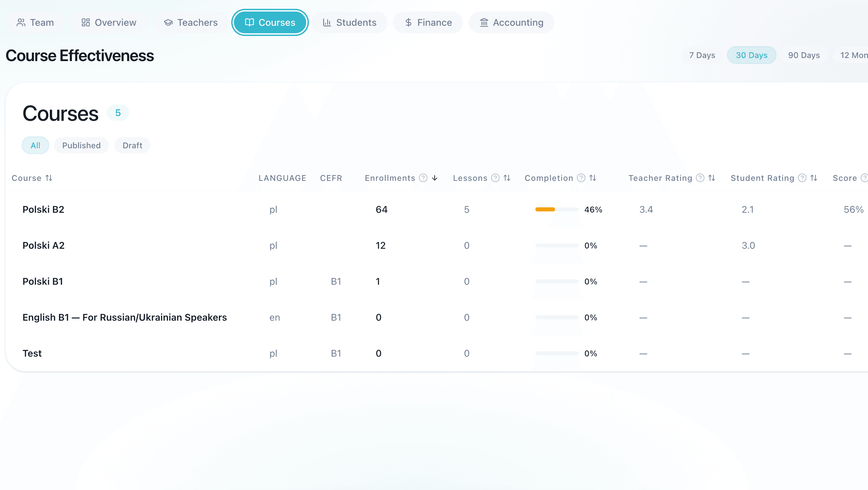Screen dimensions: 868x490
Task: Click the Courses count badge showing 5
Action: (x=118, y=113)
